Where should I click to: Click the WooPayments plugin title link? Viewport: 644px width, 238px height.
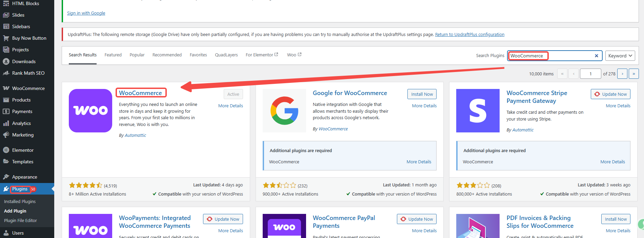tap(155, 222)
